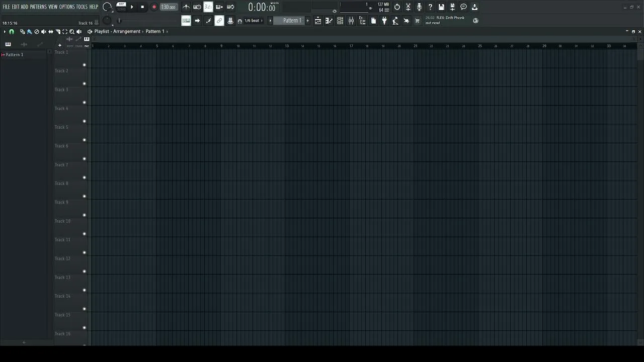
Task: Toggle playlist magnet snap icon
Action: (12, 32)
